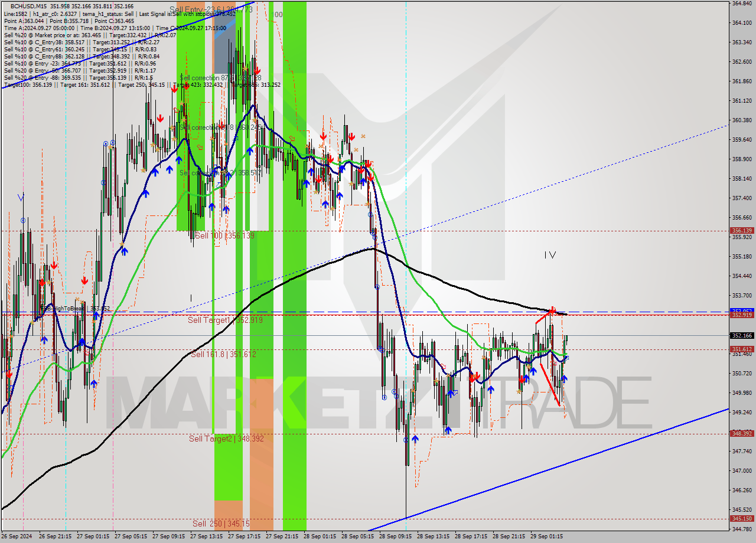Click the 364.840 price axis value

[x=742, y=3]
